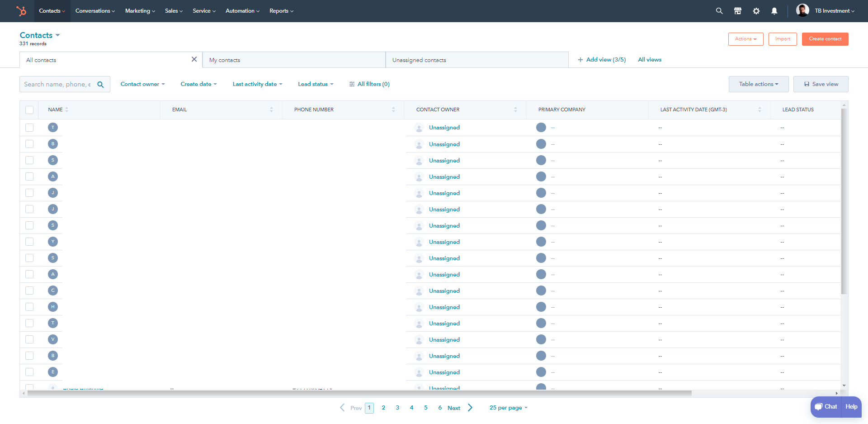Go to page 2 of contacts

[383, 407]
